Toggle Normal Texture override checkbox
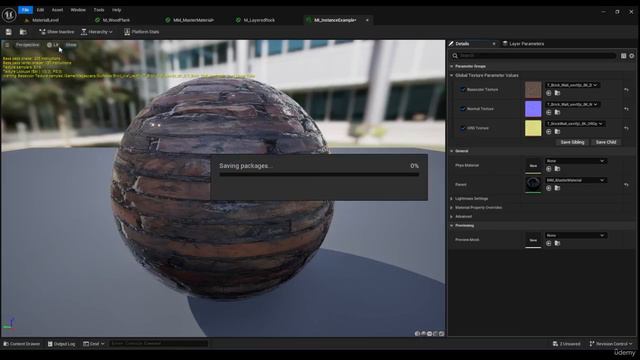Image resolution: width=640 pixels, height=360 pixels. click(x=462, y=109)
